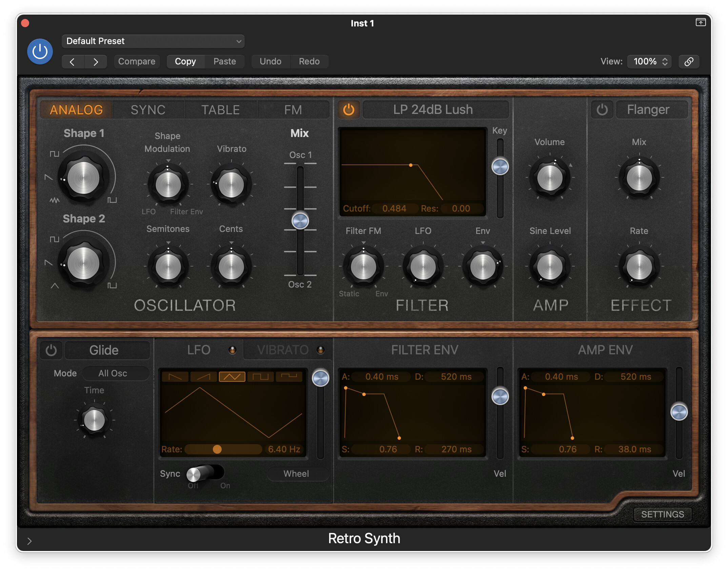
Task: Open the Flanger effect type menu
Action: pyautogui.click(x=651, y=110)
